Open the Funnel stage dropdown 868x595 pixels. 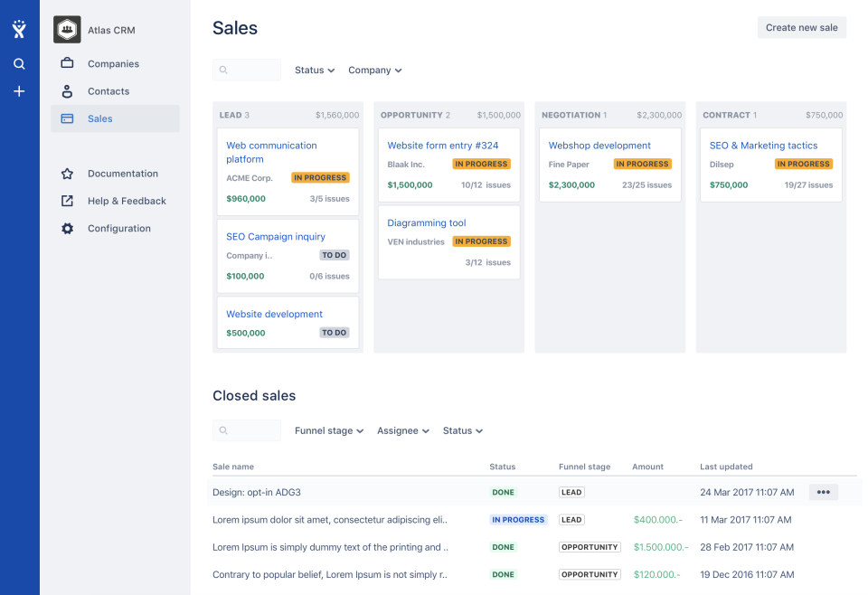(328, 430)
